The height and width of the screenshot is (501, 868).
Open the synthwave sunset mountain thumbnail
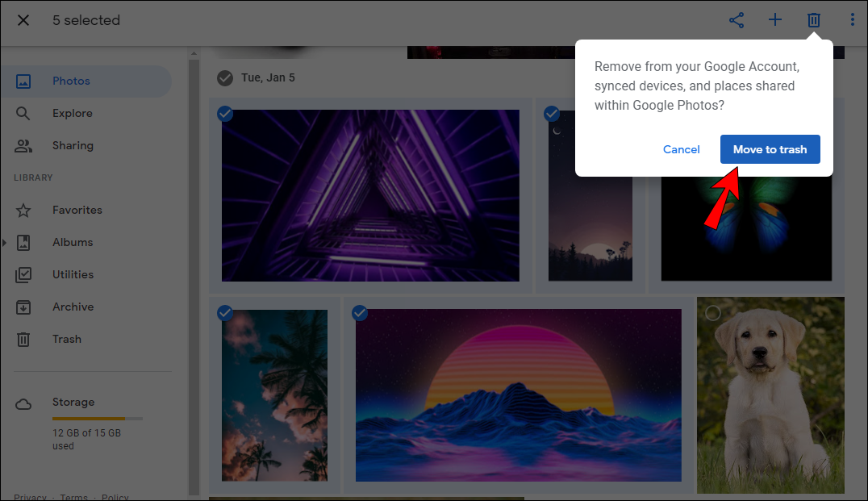point(519,395)
